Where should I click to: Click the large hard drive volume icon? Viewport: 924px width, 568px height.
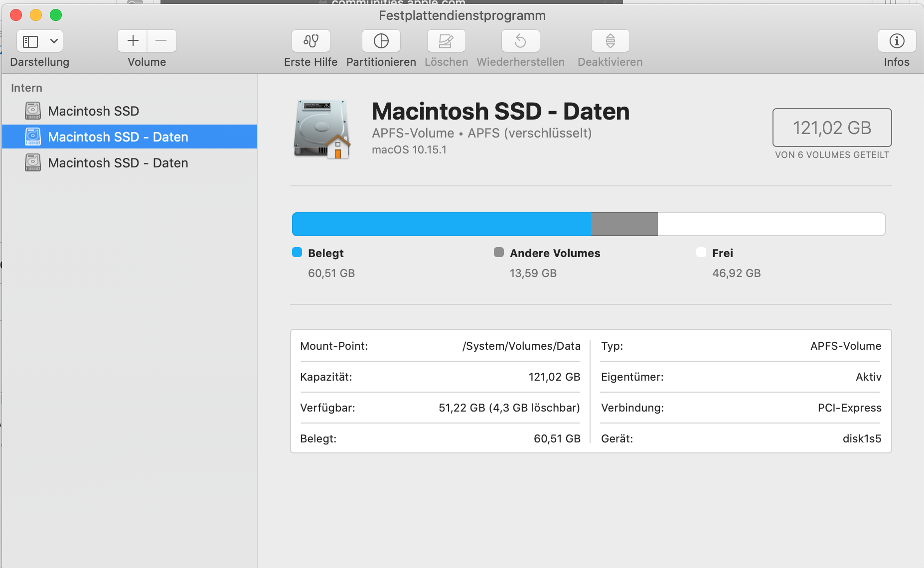coord(322,130)
